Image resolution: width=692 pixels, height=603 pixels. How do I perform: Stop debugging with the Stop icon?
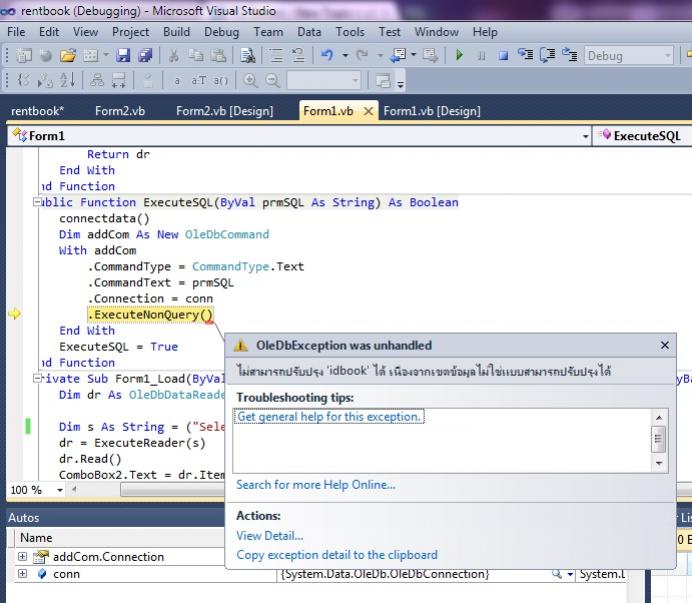pos(503,56)
